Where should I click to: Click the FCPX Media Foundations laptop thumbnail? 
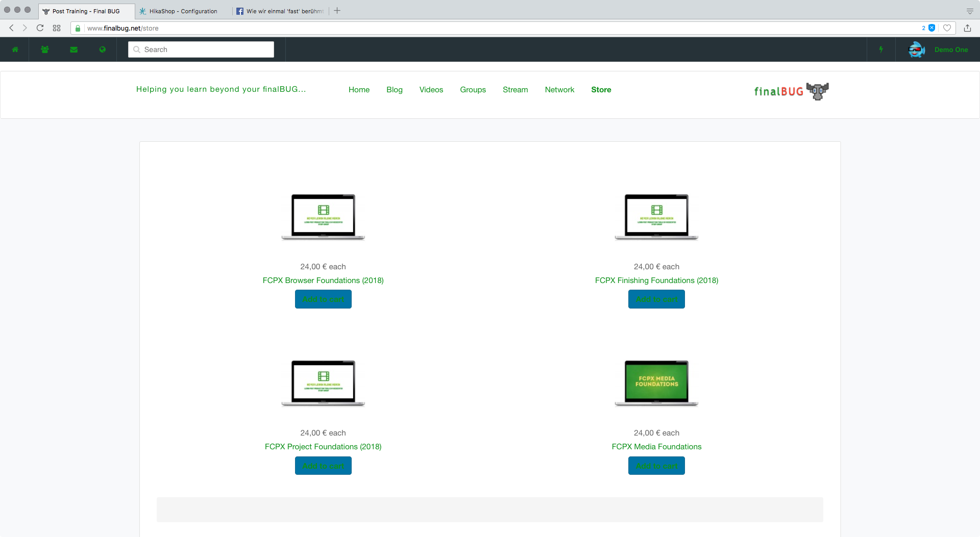coord(656,383)
